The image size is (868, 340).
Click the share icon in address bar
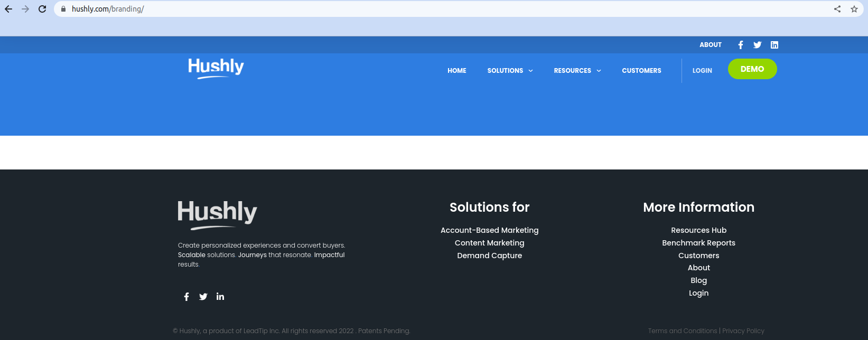[837, 9]
